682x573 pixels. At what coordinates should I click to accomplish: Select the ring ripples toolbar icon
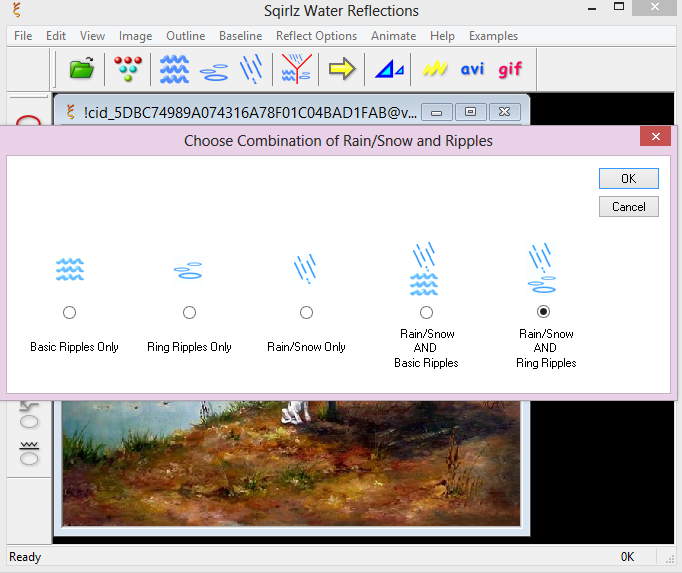coord(214,70)
